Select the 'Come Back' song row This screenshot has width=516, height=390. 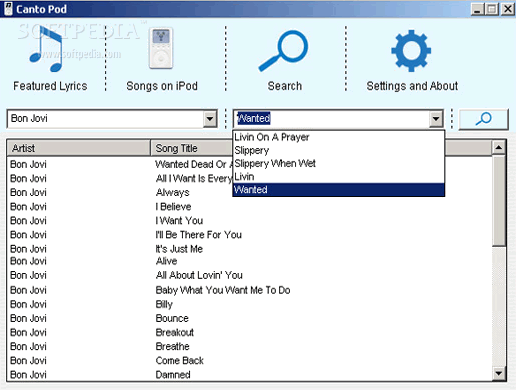(x=249, y=360)
